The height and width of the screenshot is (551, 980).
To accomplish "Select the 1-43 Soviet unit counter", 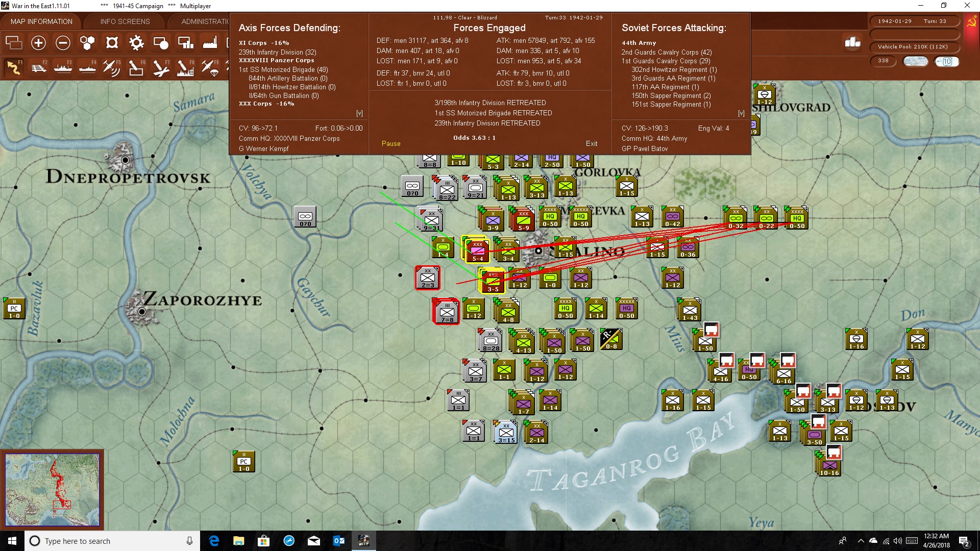I will (690, 310).
